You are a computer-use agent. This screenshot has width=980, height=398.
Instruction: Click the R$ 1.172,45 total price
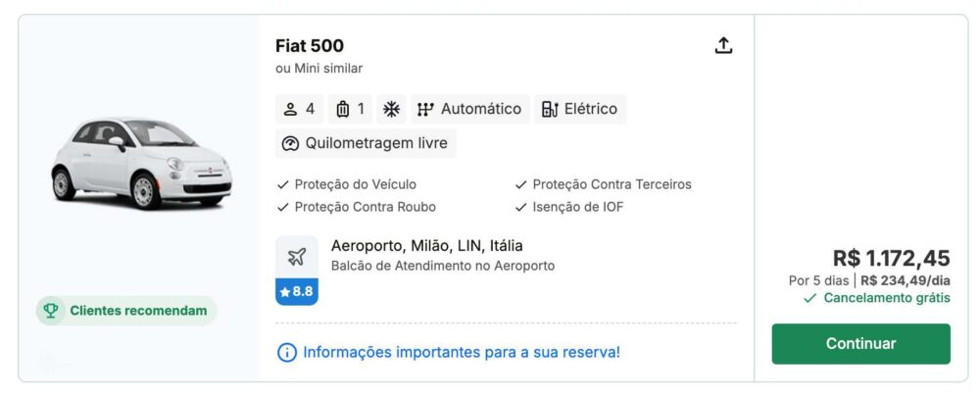click(x=891, y=258)
